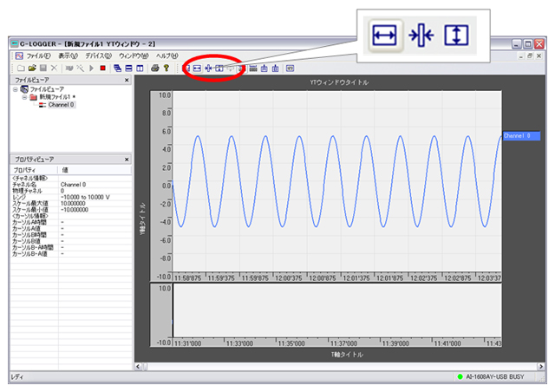Select the ファイルビューア root tree item
Image resolution: width=555 pixels, height=392 pixels.
click(47, 89)
